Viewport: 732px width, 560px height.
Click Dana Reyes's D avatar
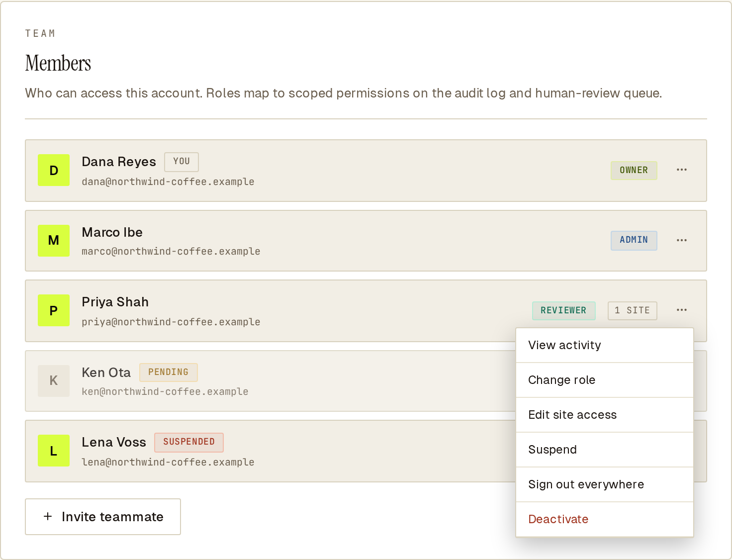pos(54,170)
